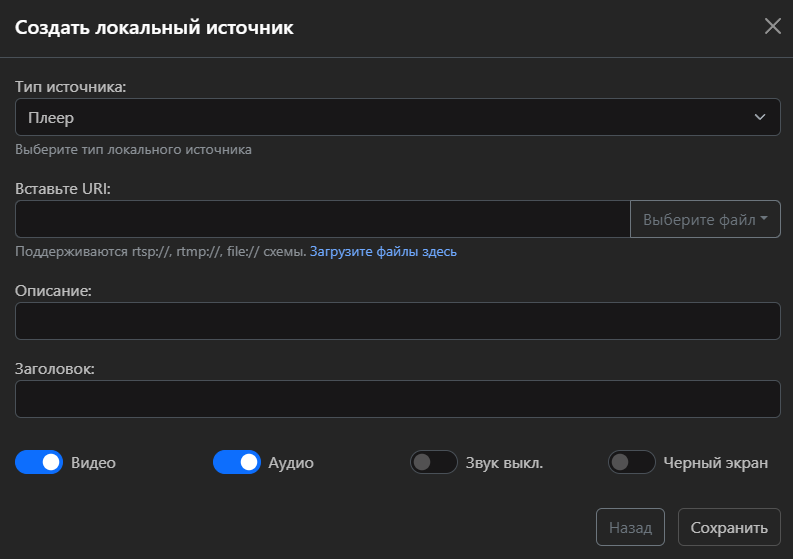Click the Заголовок label text
The height and width of the screenshot is (559, 793).
(x=55, y=368)
